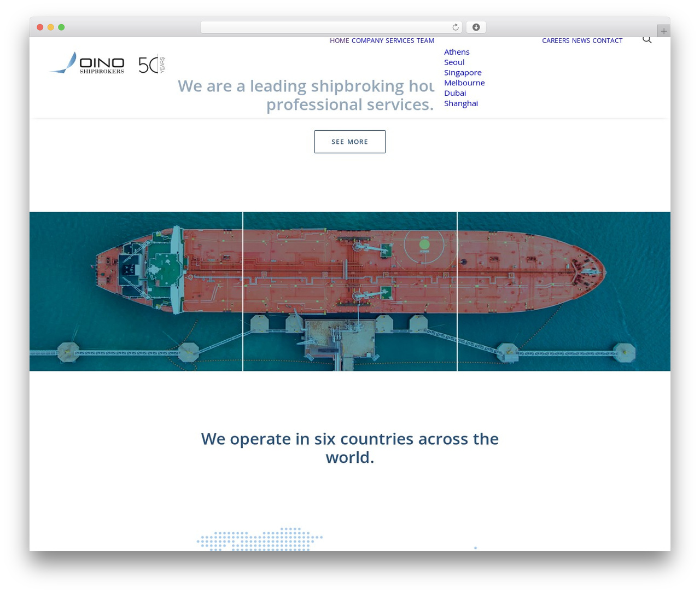Open the Services menu item
The height and width of the screenshot is (593, 700).
click(400, 40)
